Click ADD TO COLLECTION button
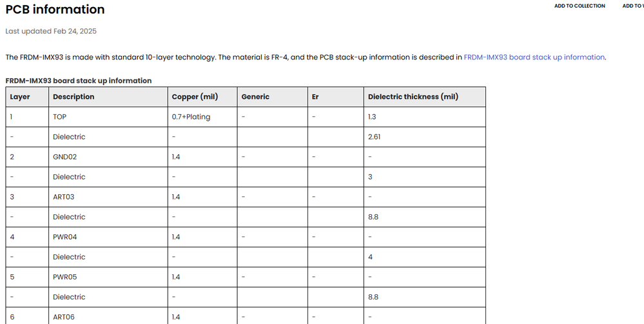The image size is (644, 324). 579,6
